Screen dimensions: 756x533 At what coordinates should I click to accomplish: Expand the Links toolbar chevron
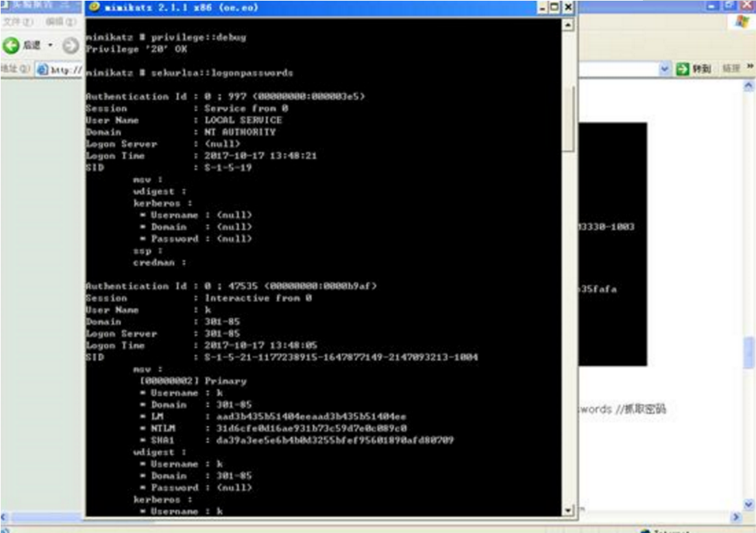coord(750,67)
